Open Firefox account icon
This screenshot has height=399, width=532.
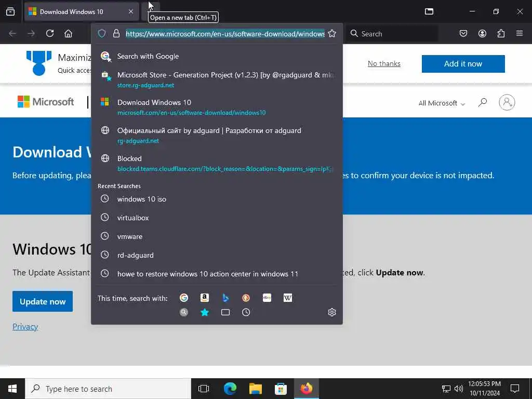(482, 34)
